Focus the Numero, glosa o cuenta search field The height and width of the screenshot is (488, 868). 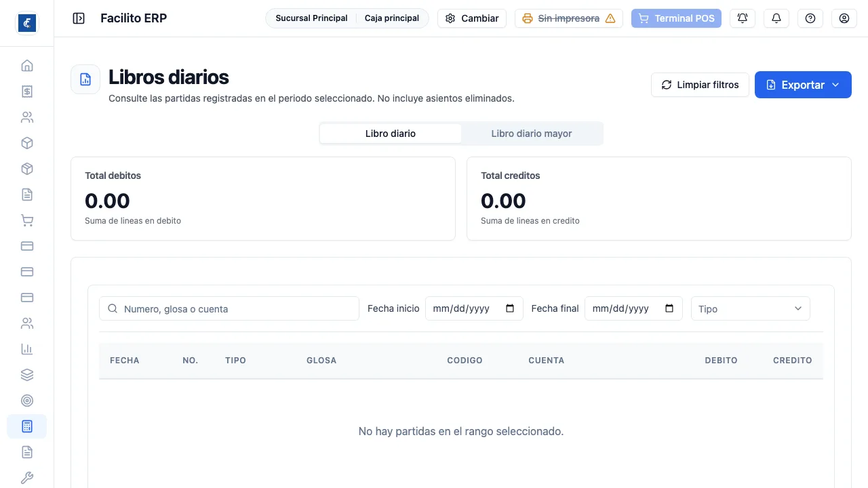[x=229, y=308]
